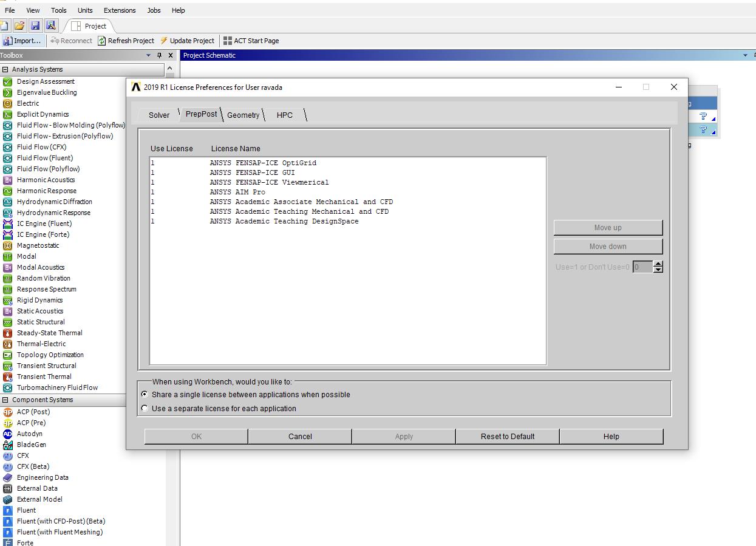756x546 pixels.
Task: Select Engineering Data component icon
Action: 7,477
